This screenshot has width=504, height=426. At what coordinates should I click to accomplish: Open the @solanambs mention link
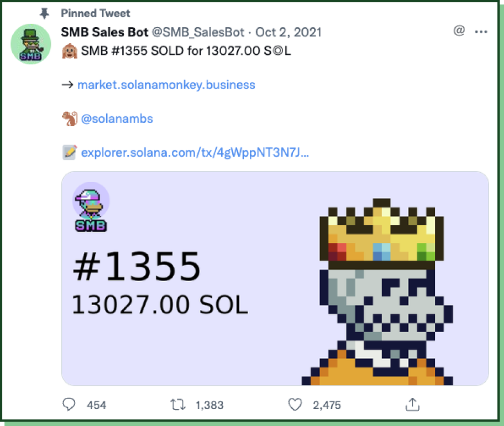tap(117, 119)
